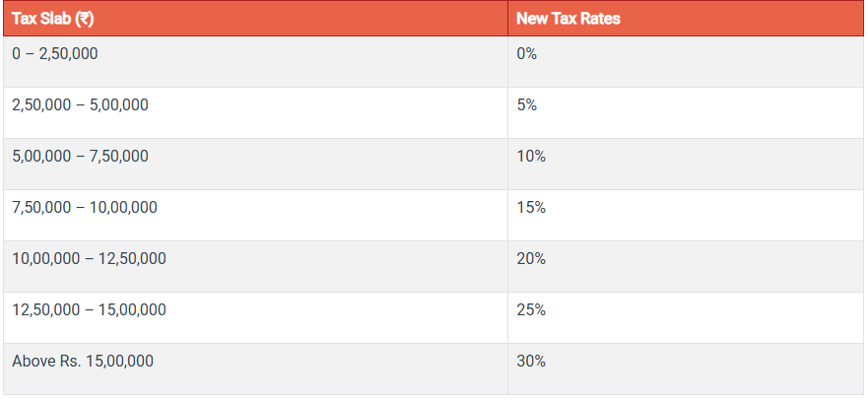The image size is (868, 401).
Task: Select the "10,00,000 – 12,50,000" slab cell
Action: click(x=89, y=258)
